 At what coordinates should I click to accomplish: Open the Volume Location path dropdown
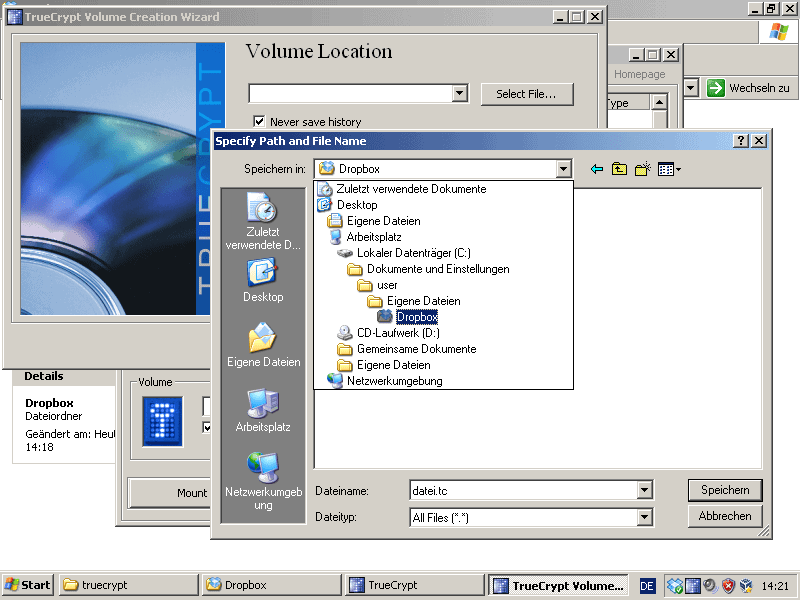[x=459, y=93]
